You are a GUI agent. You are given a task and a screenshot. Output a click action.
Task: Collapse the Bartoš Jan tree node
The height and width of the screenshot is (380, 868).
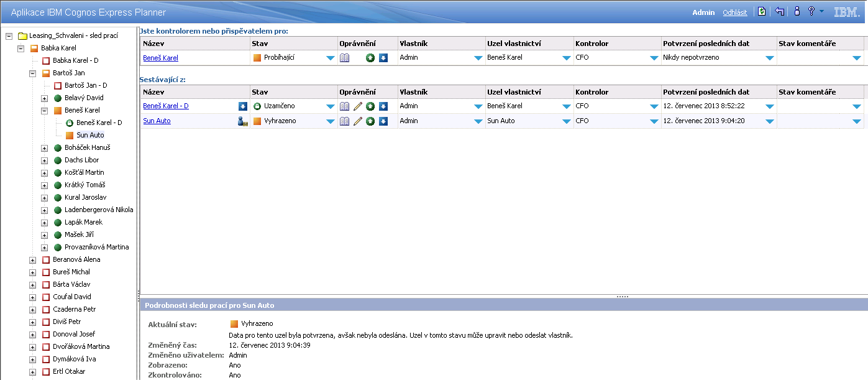point(32,73)
